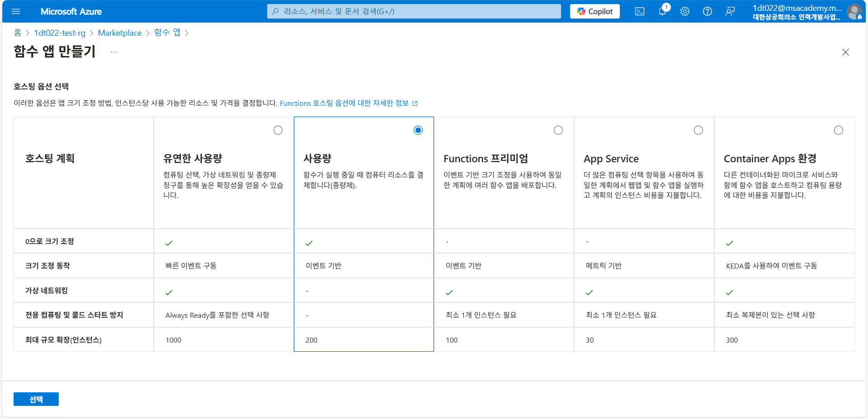
Task: Click the 100 max instances value
Action: (452, 340)
